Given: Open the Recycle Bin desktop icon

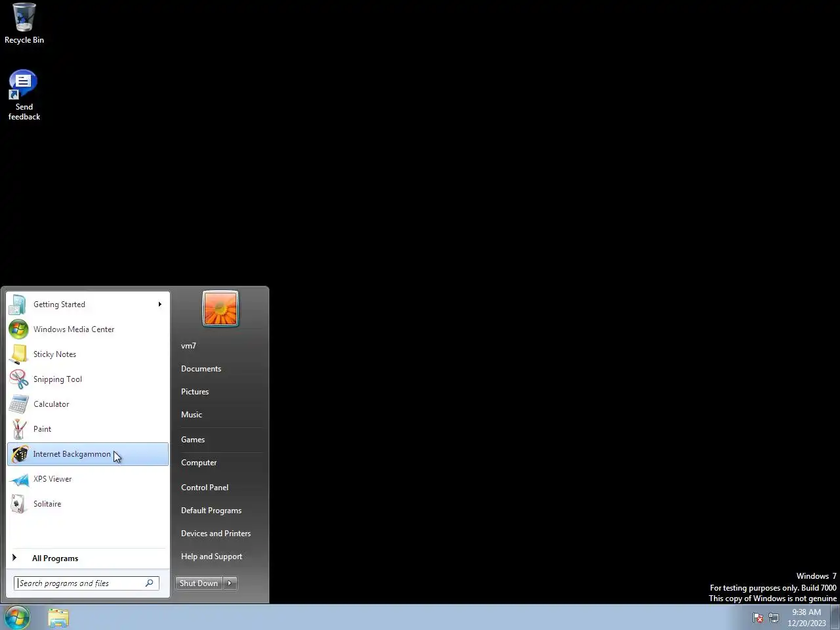Looking at the screenshot, I should [x=24, y=24].
